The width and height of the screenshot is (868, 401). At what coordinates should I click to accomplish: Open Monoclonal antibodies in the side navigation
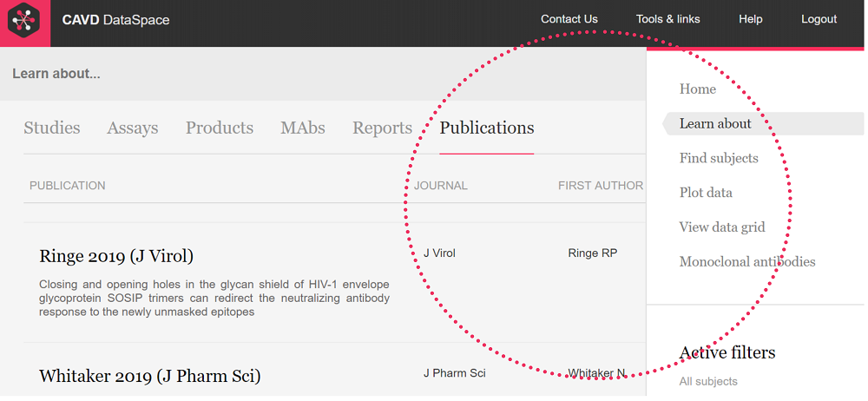pos(747,261)
